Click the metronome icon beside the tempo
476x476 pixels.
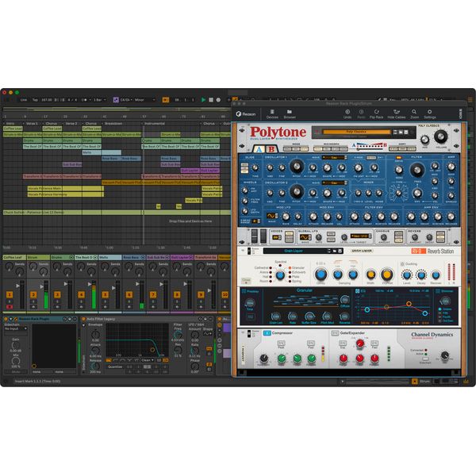tap(84, 100)
